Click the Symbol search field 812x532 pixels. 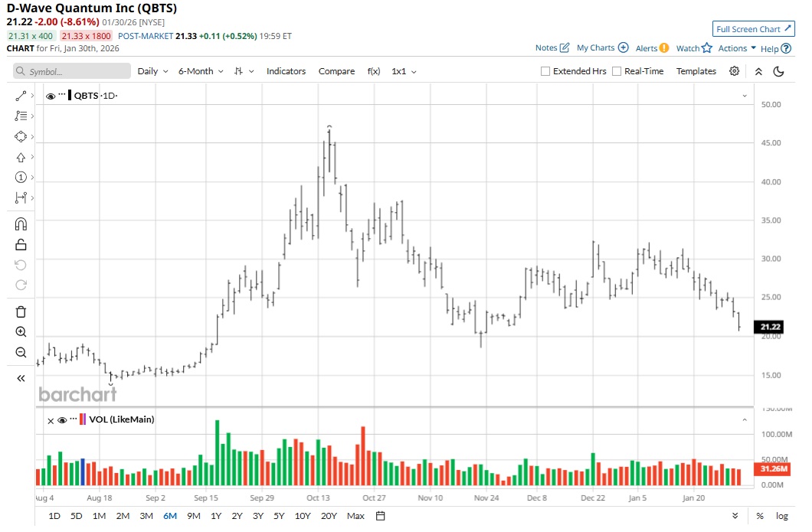(x=72, y=71)
